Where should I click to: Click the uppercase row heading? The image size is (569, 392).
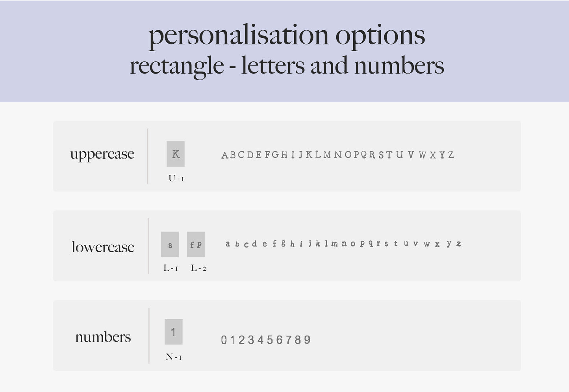click(x=102, y=154)
